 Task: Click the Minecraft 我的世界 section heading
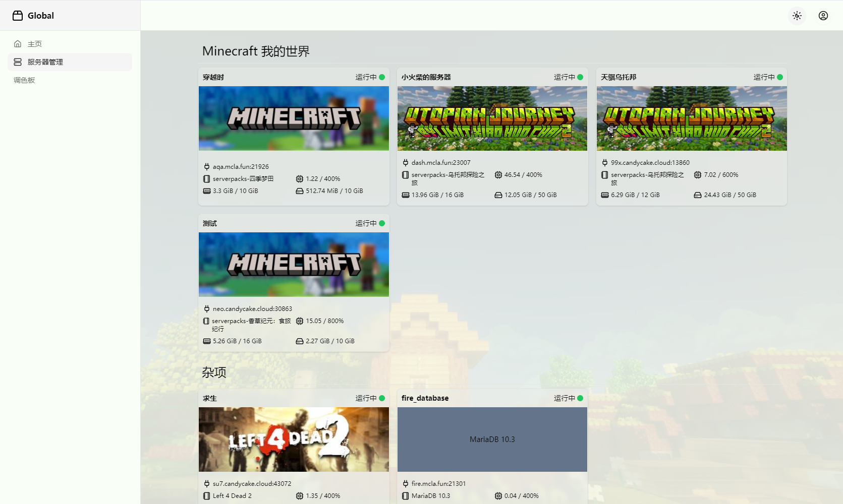(x=256, y=51)
